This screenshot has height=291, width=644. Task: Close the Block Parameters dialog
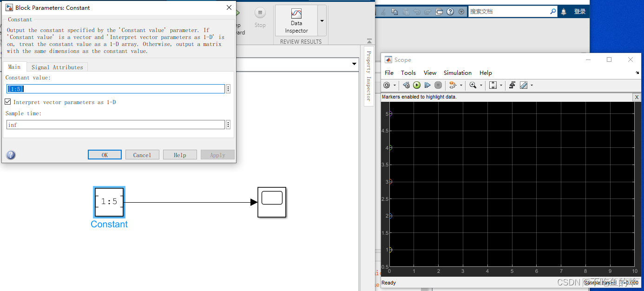229,7
